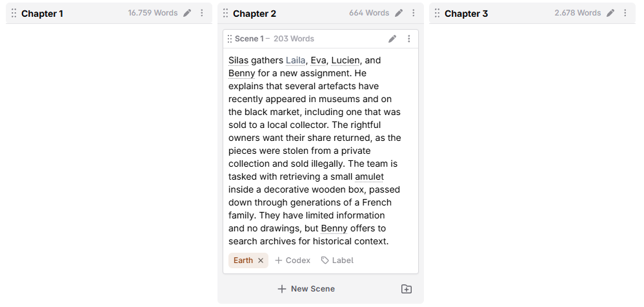
Task: Create a New Scene in Chapter 2
Action: [x=307, y=289]
